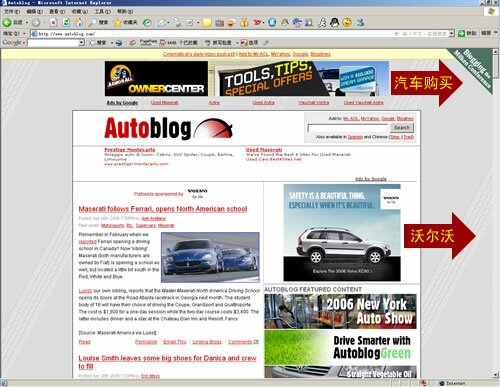500x387 pixels.
Task: Open the 编辑(E) Edit menu
Action: (x=34, y=12)
